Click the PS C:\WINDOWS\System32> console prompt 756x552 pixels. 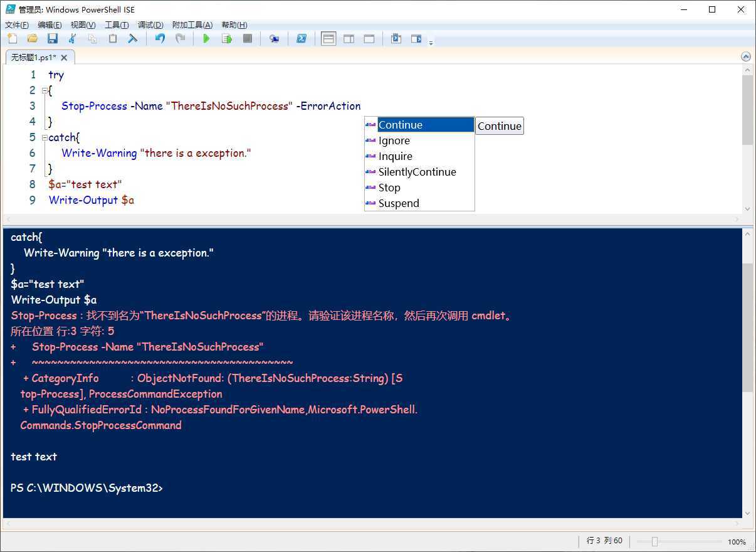(87, 488)
